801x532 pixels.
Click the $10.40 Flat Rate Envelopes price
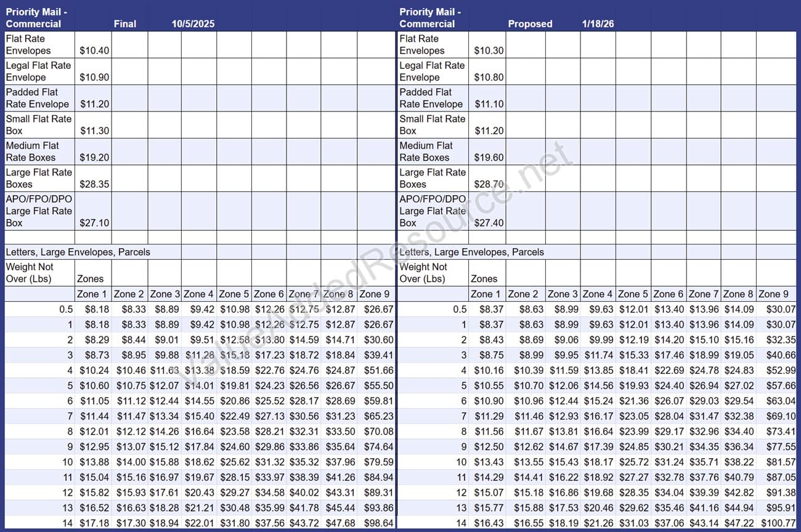click(94, 50)
